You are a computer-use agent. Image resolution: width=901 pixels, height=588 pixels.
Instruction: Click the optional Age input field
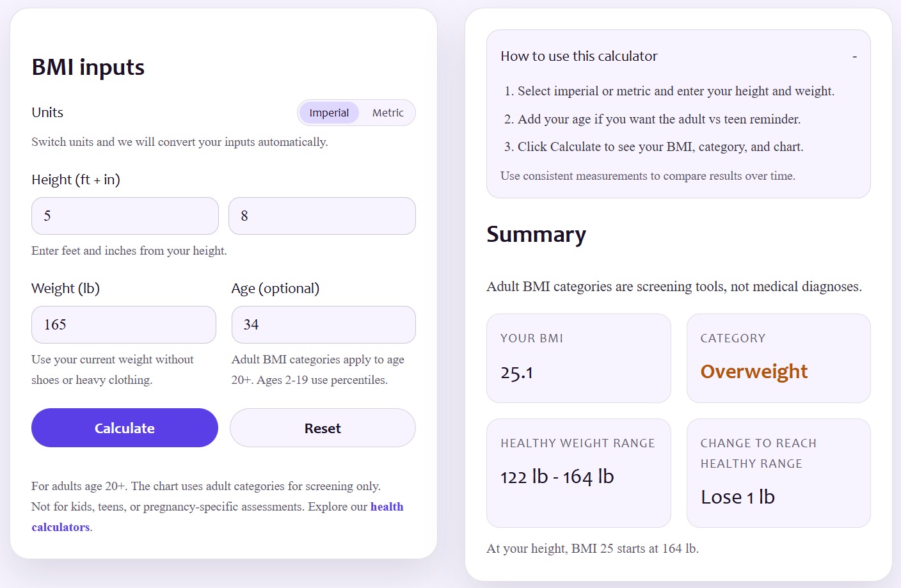click(323, 324)
